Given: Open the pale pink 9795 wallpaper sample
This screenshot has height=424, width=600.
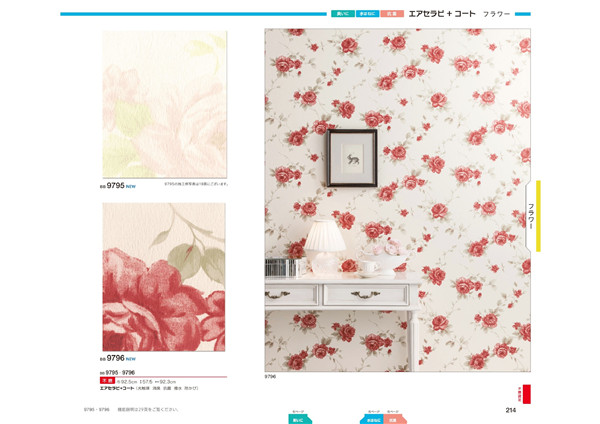Looking at the screenshot, I should 165,104.
